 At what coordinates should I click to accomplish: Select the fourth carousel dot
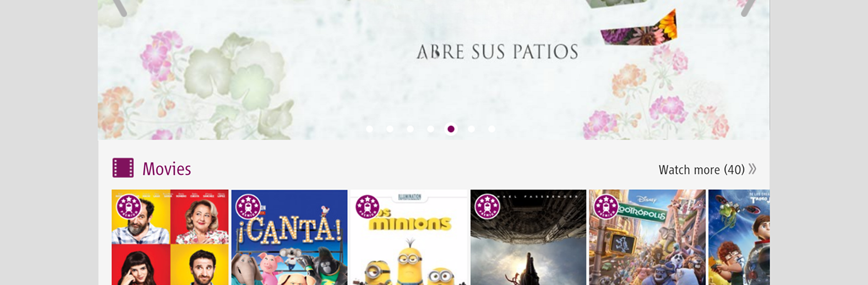[x=430, y=129]
